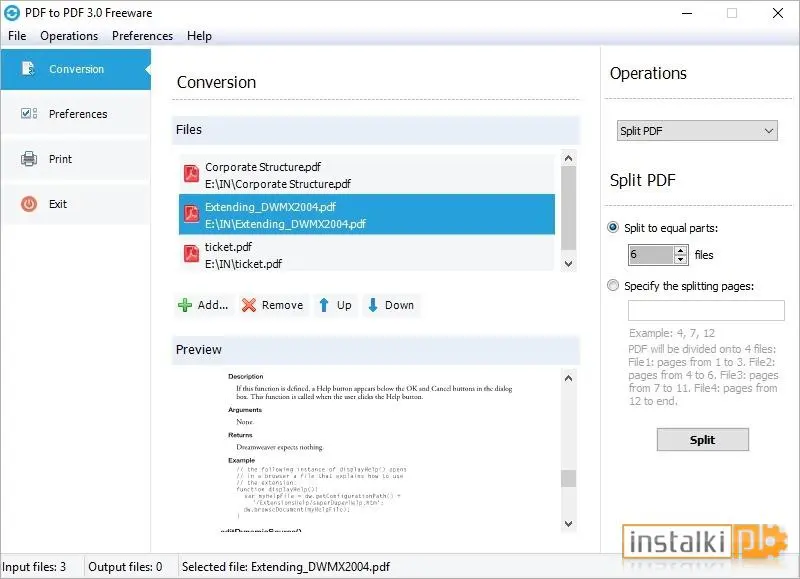800x579 pixels.
Task: Click the blue Down arrow icon
Action: [x=373, y=305]
